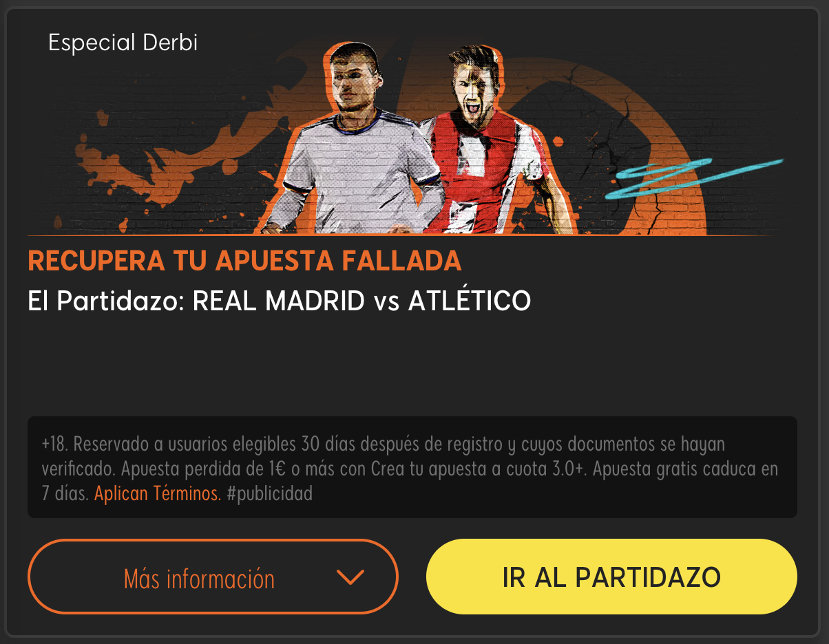Select the #publicidad hashtag text

(x=269, y=493)
